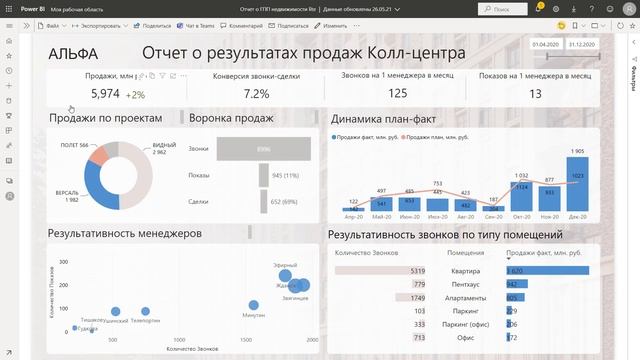Click the Окт-20 column in chart
640x360 pixels.
click(521, 196)
